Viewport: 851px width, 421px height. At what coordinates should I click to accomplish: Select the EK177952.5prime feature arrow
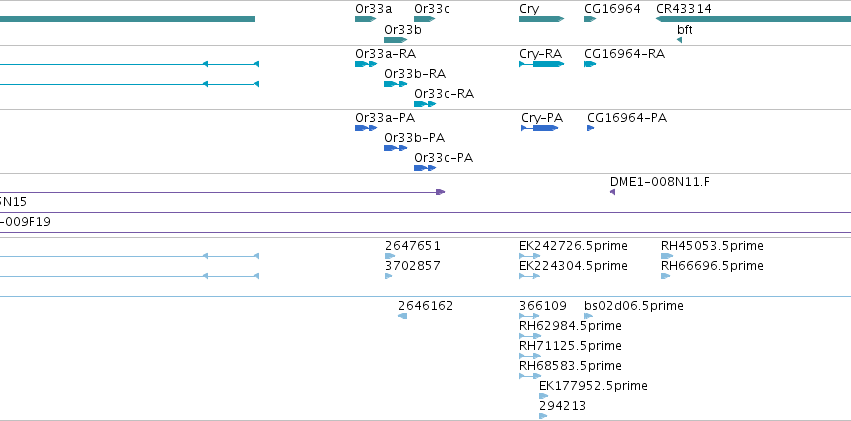[543, 396]
